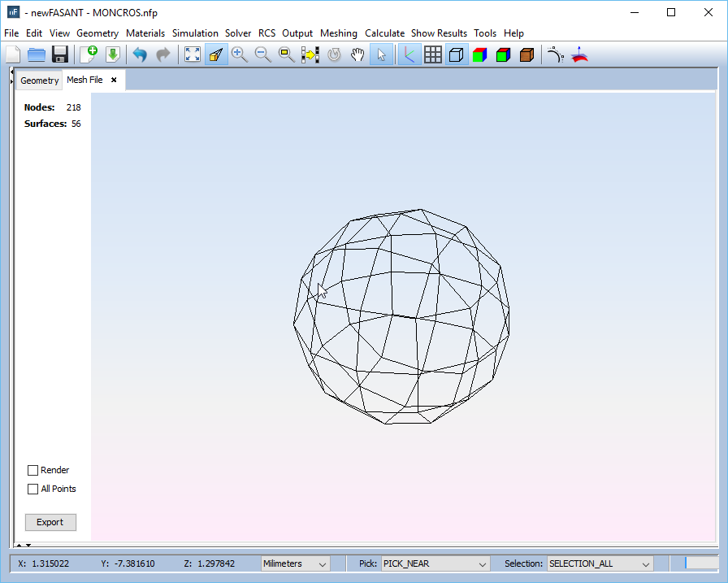Toggle the grid display icon
Screen dimensions: 728x583
tap(433, 54)
